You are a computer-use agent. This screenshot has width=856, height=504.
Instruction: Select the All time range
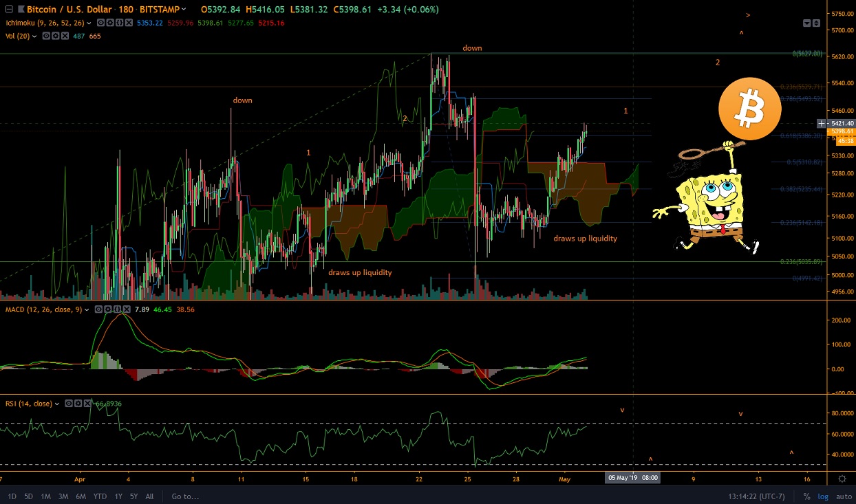[x=150, y=496]
